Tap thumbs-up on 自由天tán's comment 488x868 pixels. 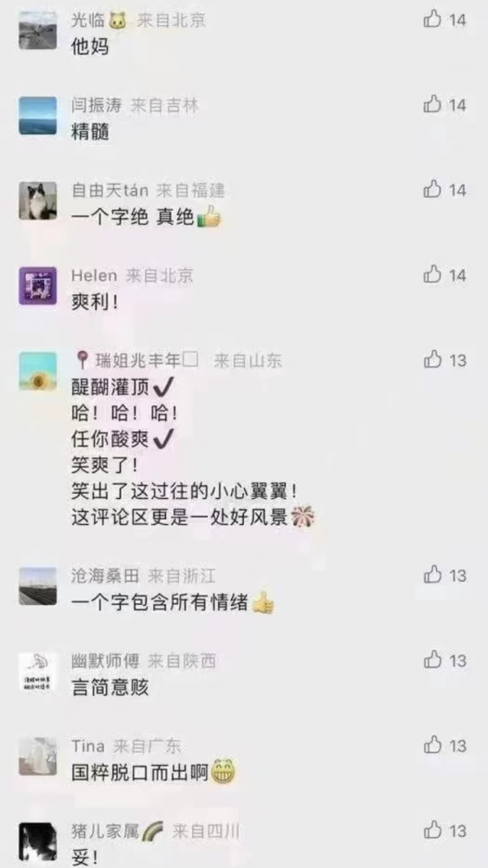pyautogui.click(x=432, y=189)
